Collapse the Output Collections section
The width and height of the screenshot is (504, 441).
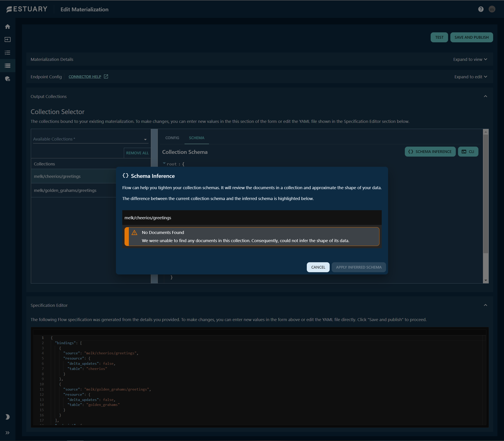click(x=485, y=96)
